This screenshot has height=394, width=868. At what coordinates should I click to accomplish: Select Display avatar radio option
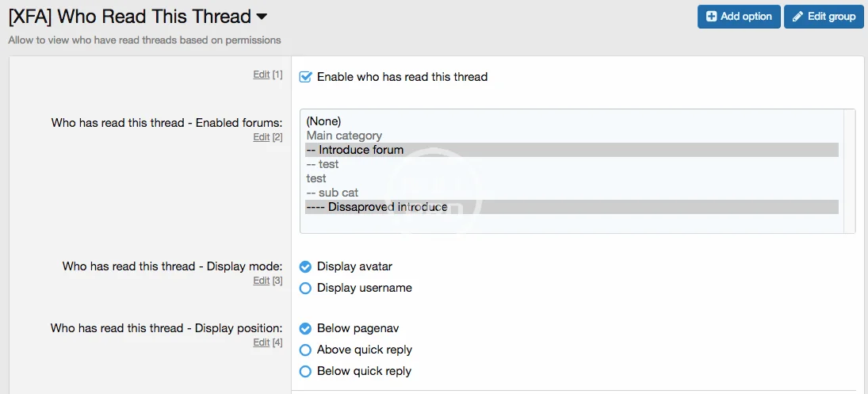(305, 267)
